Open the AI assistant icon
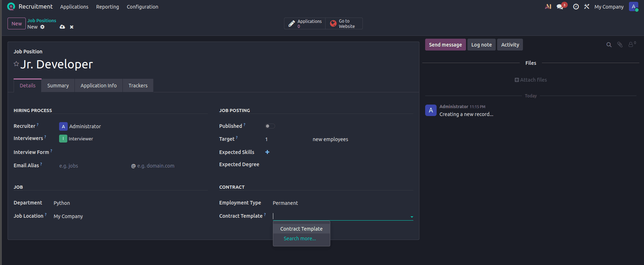 pos(548,6)
